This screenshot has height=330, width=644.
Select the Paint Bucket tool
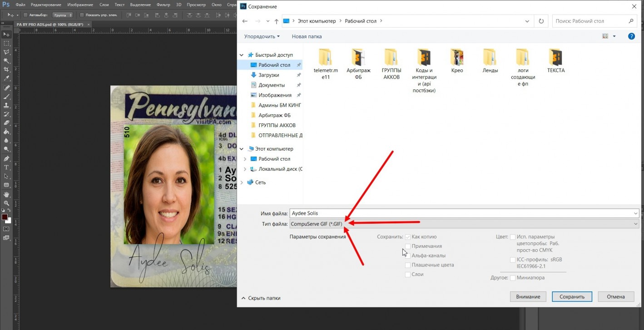pos(6,132)
